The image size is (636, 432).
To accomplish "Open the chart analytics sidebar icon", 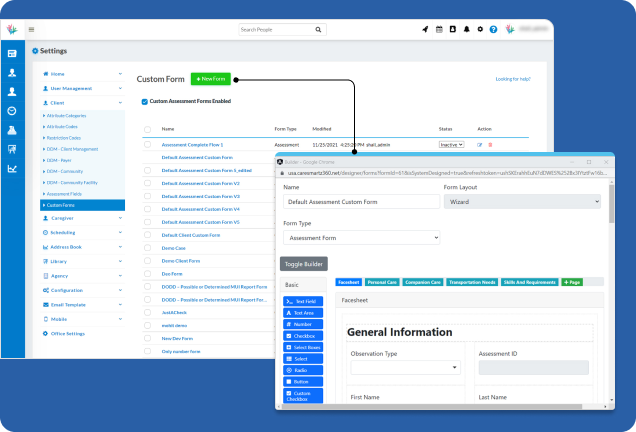I will tap(12, 168).
